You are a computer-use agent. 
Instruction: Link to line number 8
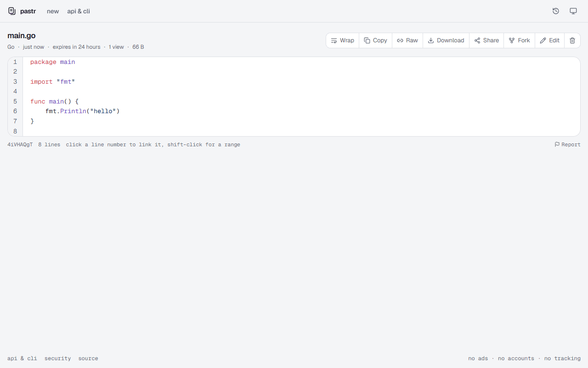pos(15,132)
